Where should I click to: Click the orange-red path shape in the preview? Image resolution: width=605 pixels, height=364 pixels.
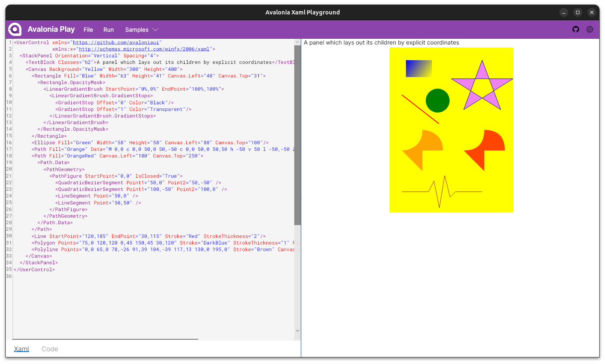pyautogui.click(x=484, y=150)
